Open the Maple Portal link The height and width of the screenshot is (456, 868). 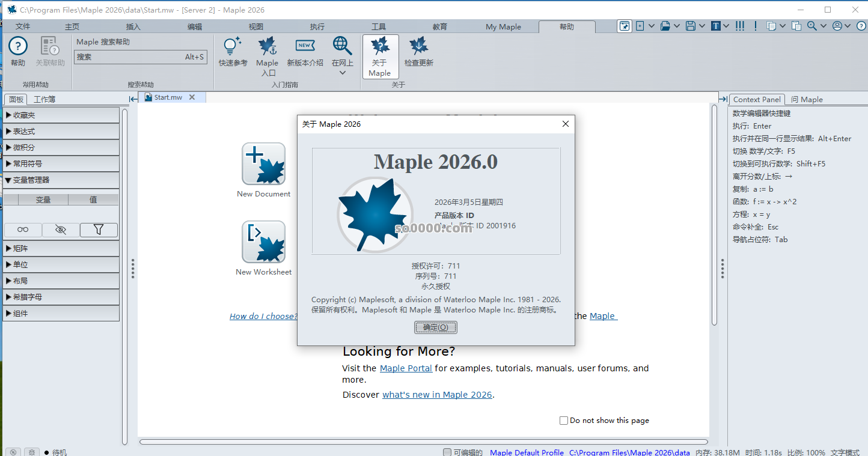[x=406, y=368]
